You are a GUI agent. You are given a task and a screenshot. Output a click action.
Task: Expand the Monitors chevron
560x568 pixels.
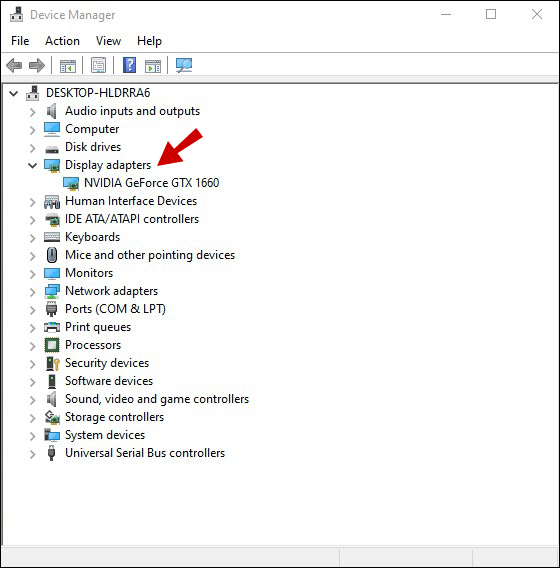(x=33, y=273)
